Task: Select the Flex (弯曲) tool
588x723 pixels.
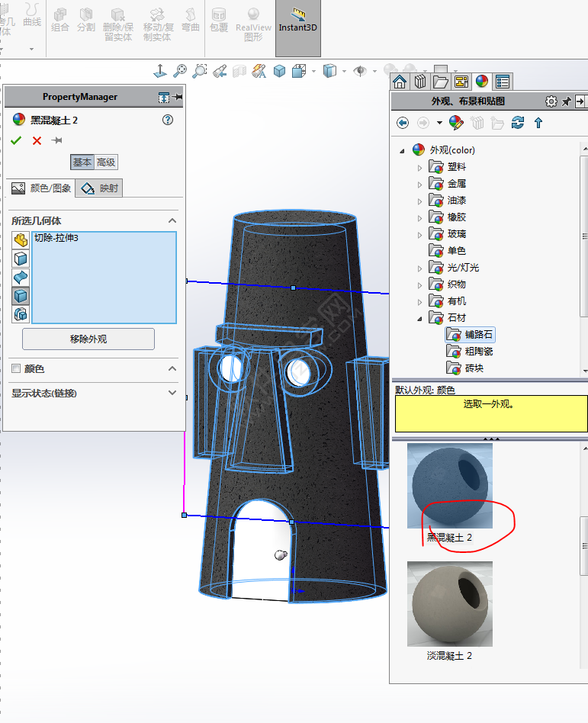Action: (190, 20)
